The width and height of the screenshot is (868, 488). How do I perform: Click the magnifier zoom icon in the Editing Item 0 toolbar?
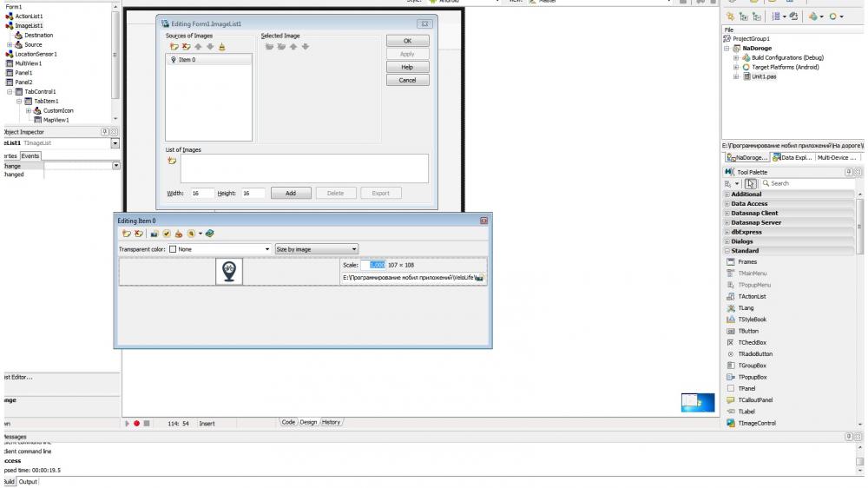[191, 234]
